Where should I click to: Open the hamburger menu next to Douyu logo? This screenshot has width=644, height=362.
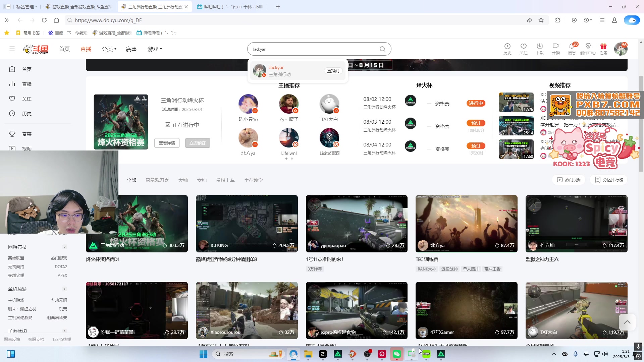tap(12, 49)
